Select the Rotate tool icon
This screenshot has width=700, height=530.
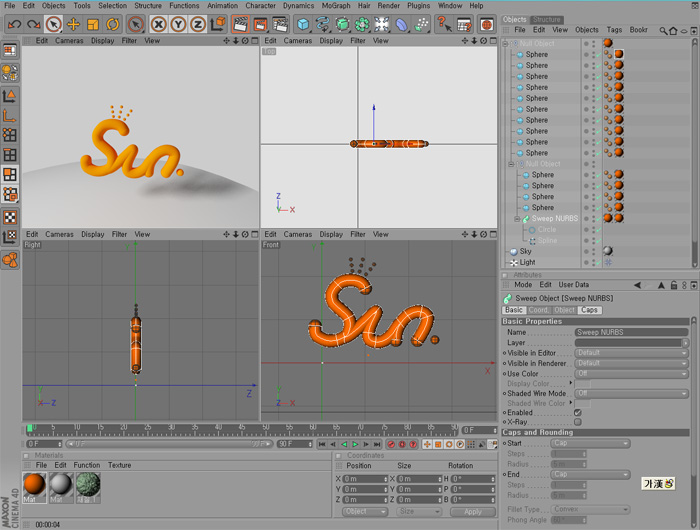[112, 24]
